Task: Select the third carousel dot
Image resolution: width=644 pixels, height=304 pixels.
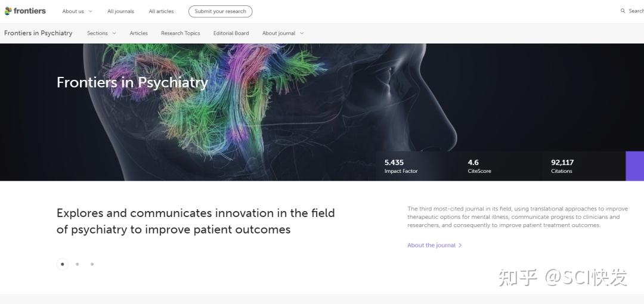Action: (92, 264)
